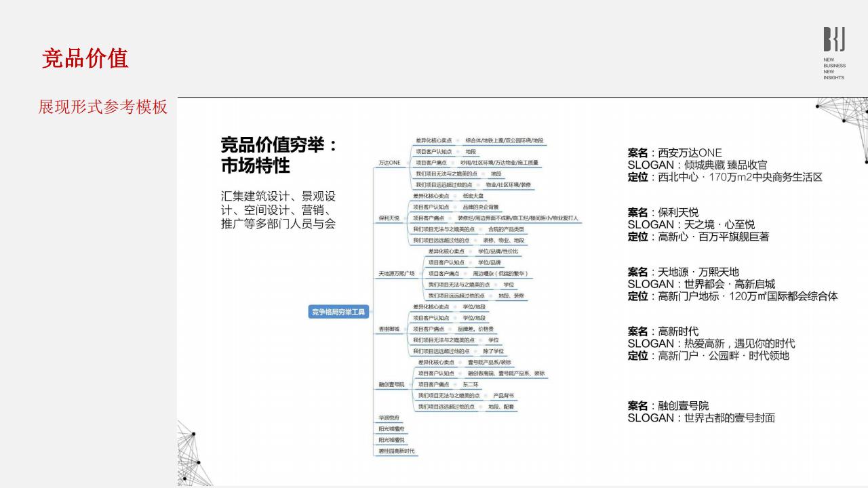
Task: Select the 融创壹号院 branch node
Action: [x=391, y=384]
